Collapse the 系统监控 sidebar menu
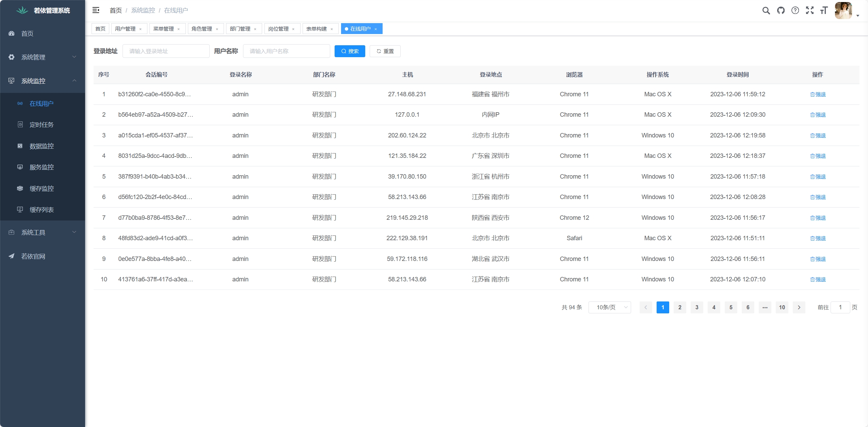This screenshot has width=868, height=427. tap(43, 81)
